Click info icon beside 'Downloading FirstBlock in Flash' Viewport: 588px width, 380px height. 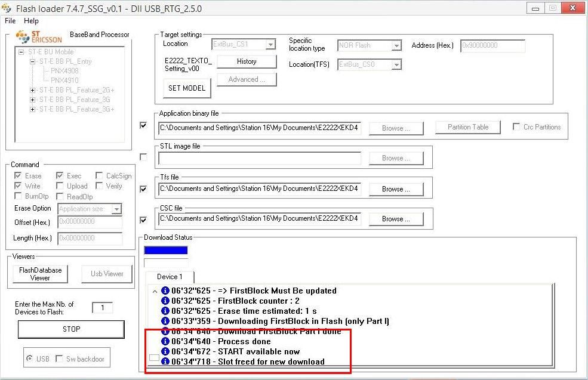165,321
